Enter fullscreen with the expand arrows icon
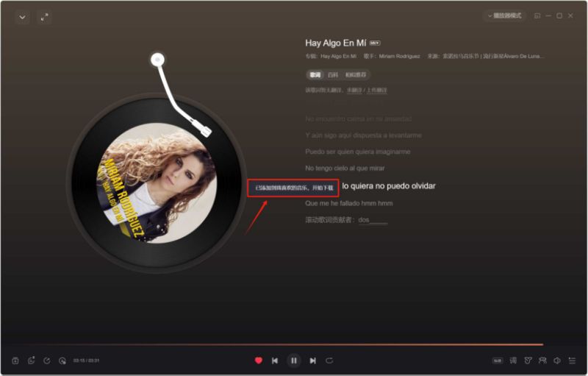The image size is (588, 376). (44, 17)
